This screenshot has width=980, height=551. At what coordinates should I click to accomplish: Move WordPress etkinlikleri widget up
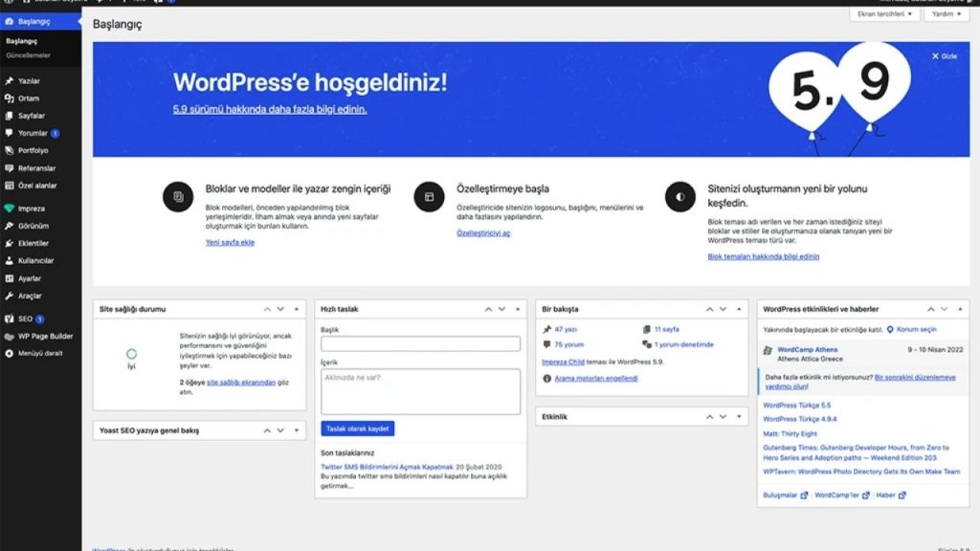pos(930,309)
